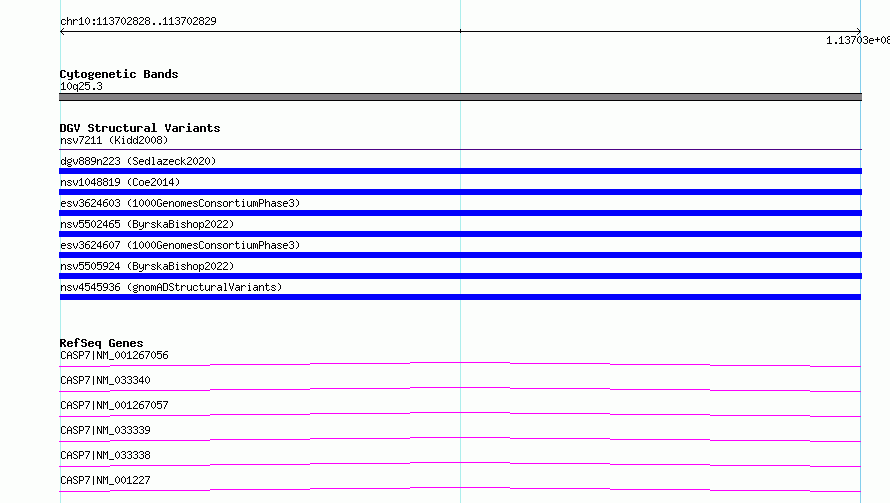Click the blue bar under nsv5505924
890x503 pixels.
pos(460,276)
